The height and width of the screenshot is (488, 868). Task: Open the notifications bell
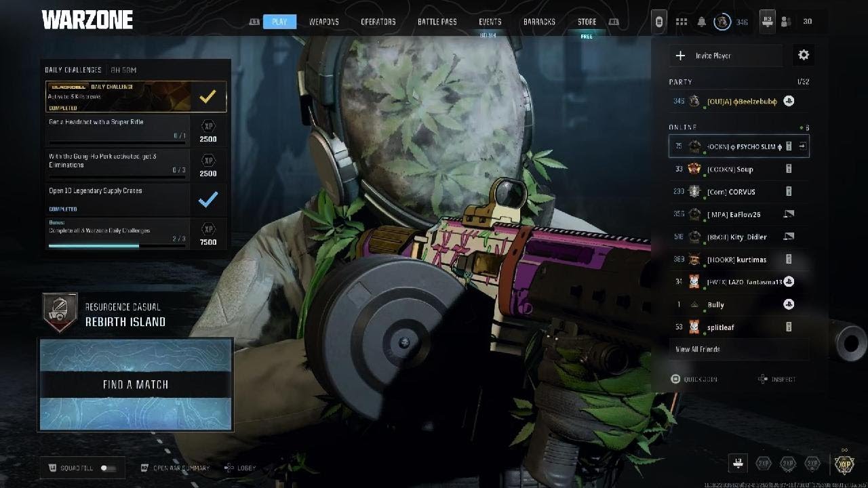(x=702, y=22)
